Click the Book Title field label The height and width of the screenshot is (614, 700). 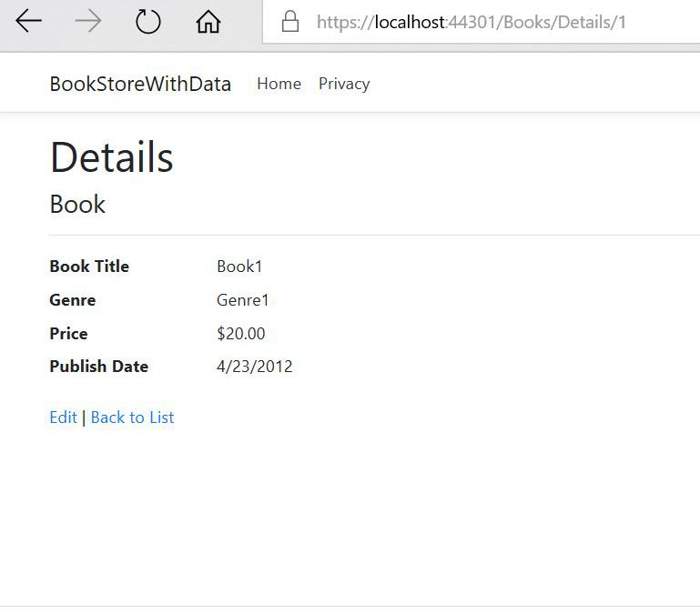coord(89,267)
